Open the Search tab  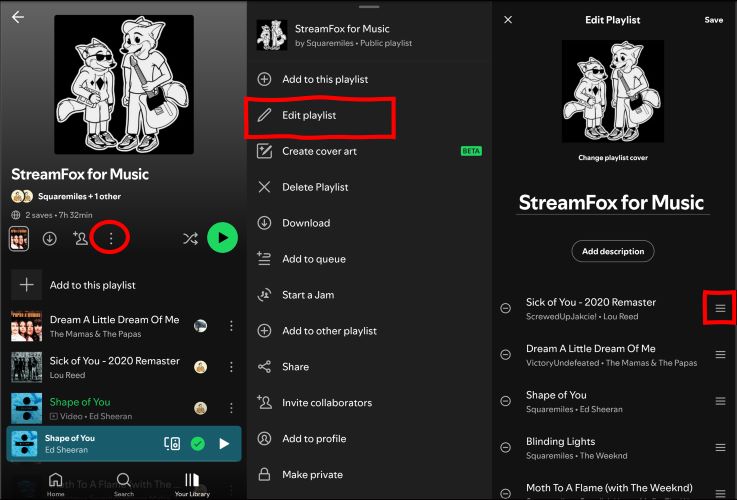point(124,484)
